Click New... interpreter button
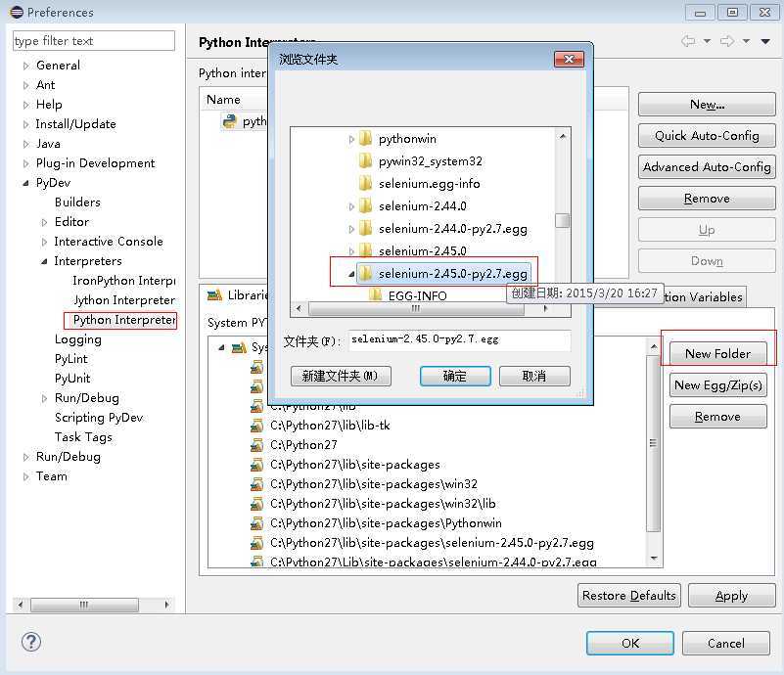Image resolution: width=784 pixels, height=675 pixels. (x=707, y=104)
